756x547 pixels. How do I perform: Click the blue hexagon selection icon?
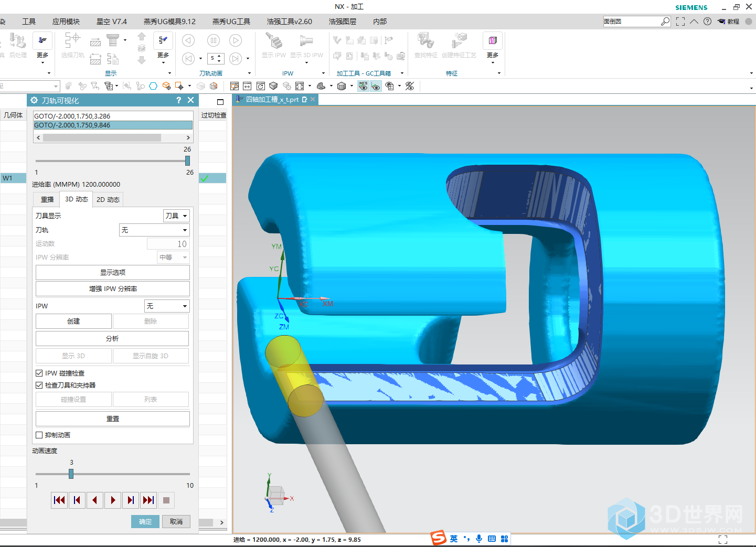(x=153, y=86)
